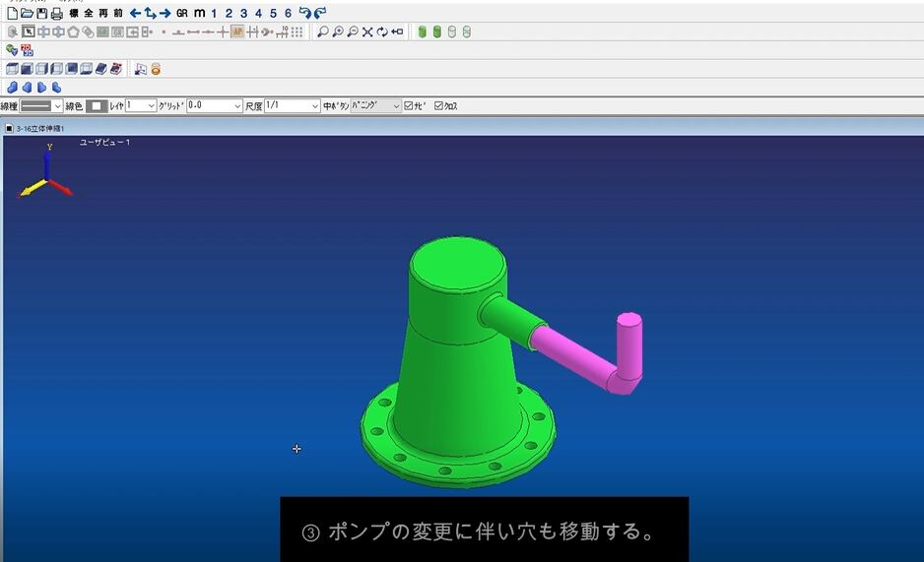Click the 全 view button
Image resolution: width=924 pixels, height=562 pixels.
tap(89, 13)
